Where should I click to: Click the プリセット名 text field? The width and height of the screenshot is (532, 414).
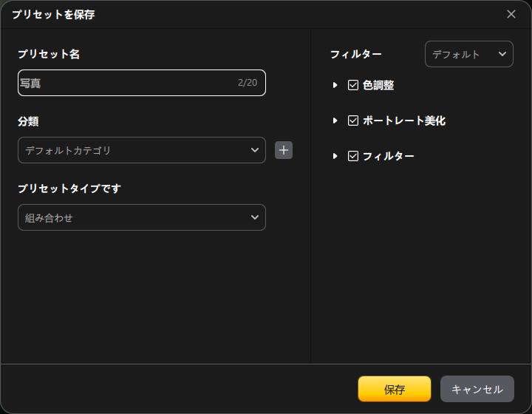126,83
